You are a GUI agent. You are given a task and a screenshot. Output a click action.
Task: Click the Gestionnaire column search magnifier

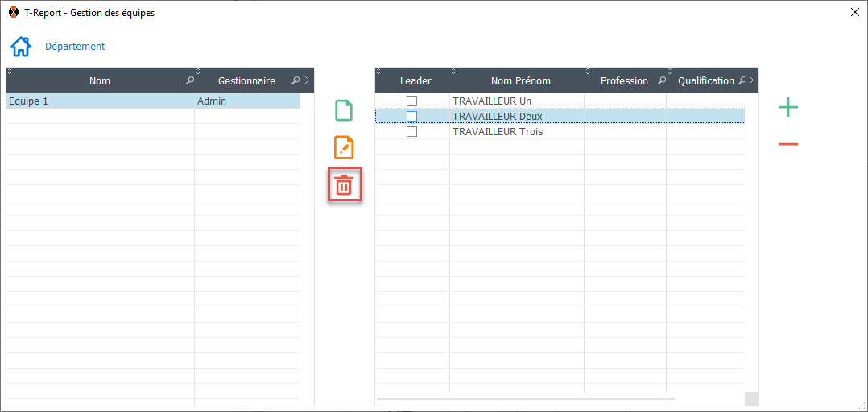(x=296, y=80)
